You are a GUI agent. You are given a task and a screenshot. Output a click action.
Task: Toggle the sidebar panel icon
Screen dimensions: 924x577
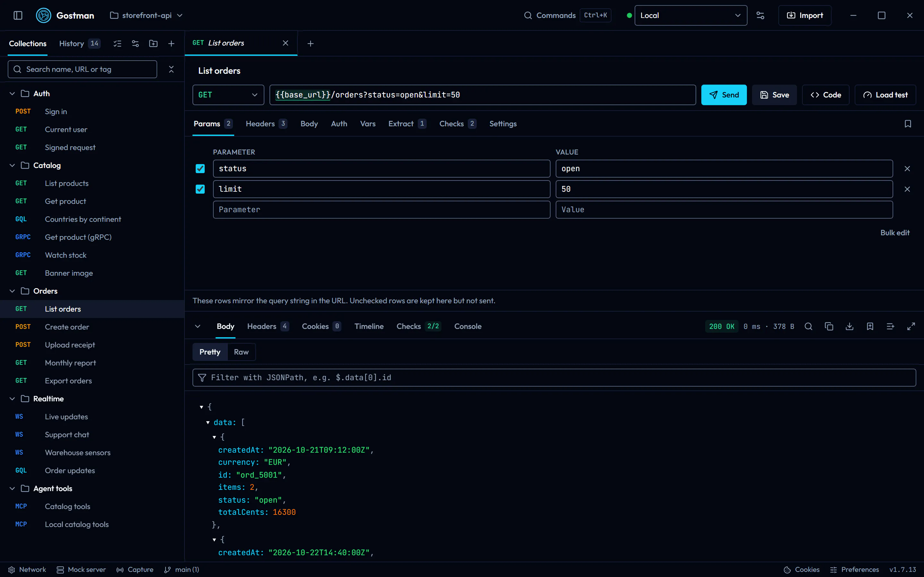point(18,15)
